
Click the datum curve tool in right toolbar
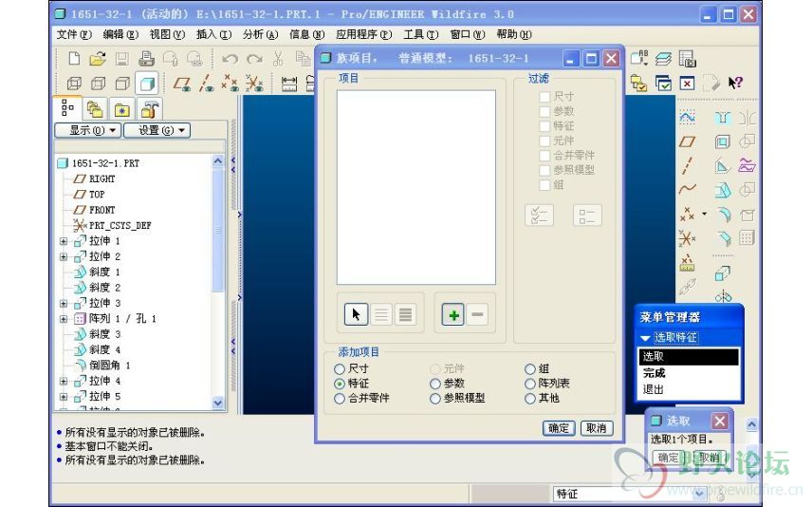[687, 189]
